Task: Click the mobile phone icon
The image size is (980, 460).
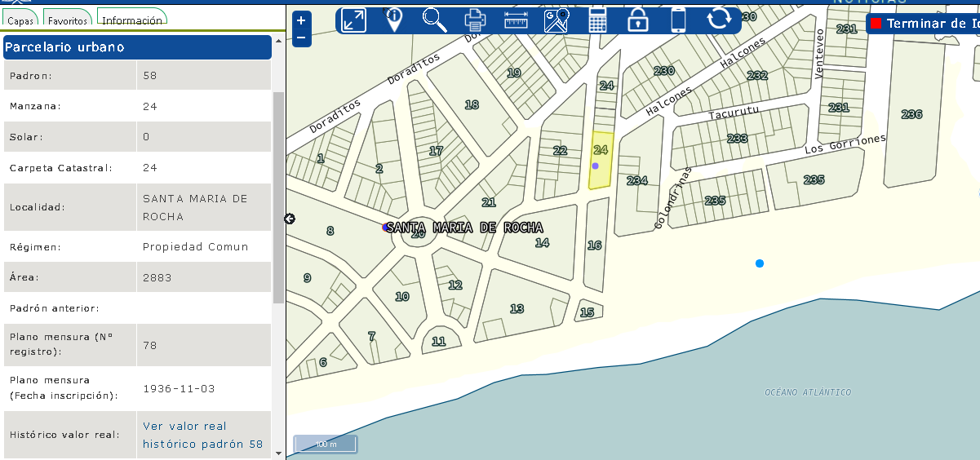Action: coord(678,20)
